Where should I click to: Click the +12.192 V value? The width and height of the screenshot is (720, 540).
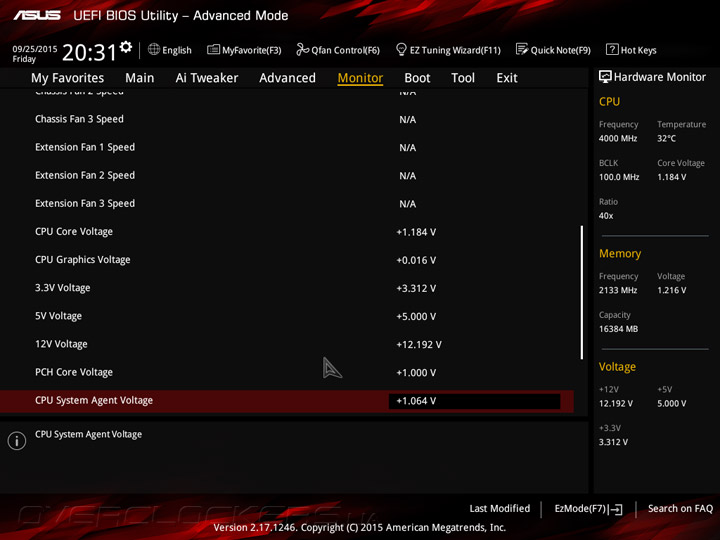[x=419, y=344]
